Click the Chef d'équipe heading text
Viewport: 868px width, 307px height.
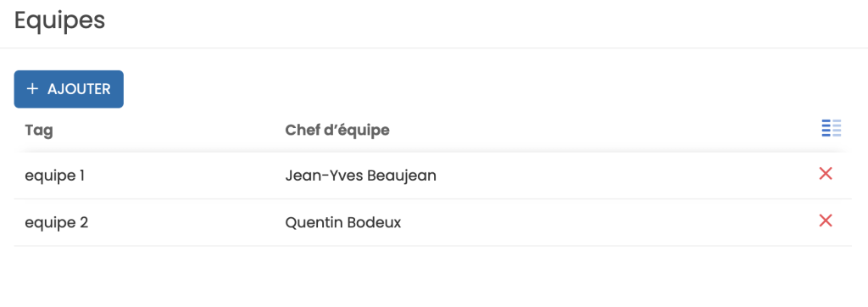[x=337, y=131]
